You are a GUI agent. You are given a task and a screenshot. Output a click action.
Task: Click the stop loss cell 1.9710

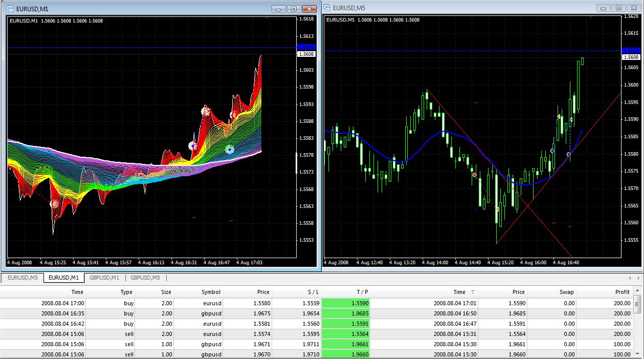click(x=297, y=354)
